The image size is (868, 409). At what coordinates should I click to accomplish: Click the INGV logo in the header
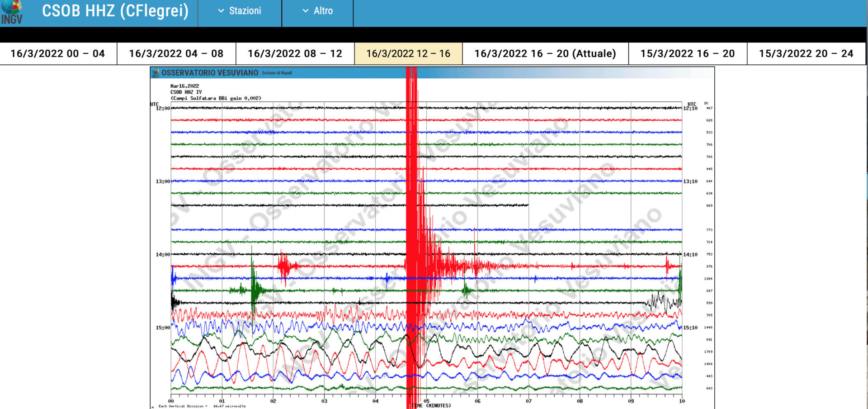11,12
